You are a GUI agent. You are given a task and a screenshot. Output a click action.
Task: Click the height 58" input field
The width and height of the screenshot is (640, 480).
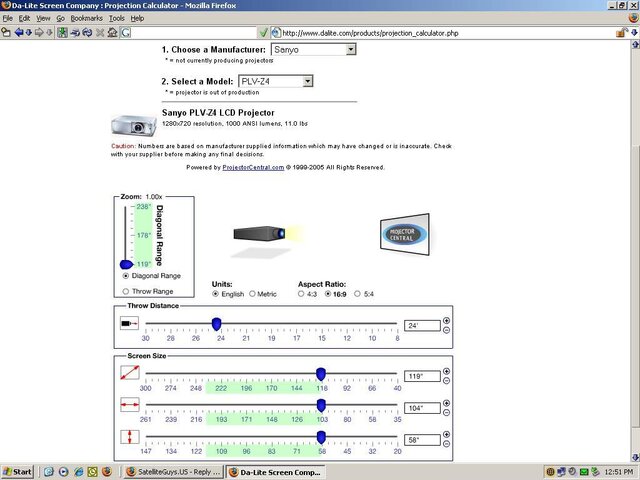pyautogui.click(x=422, y=440)
